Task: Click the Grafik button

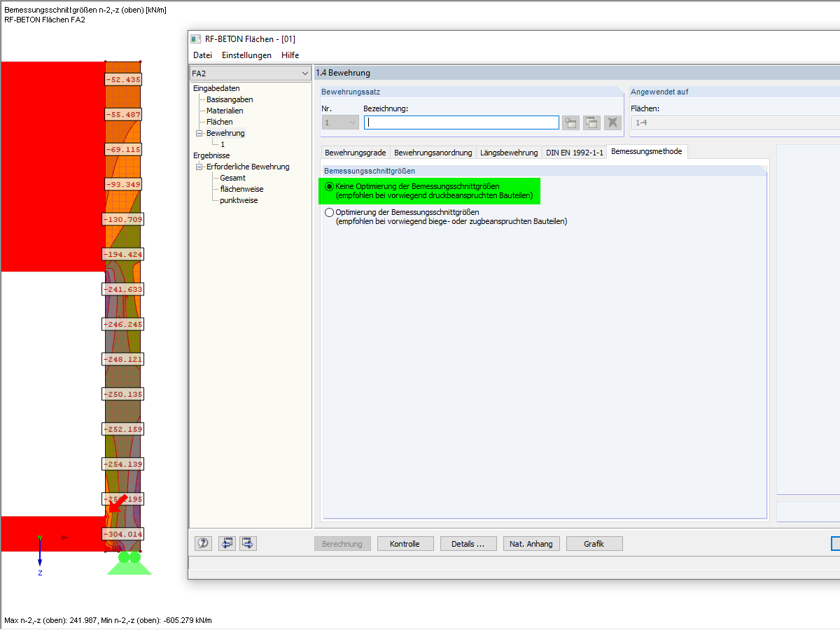Action: click(x=594, y=544)
